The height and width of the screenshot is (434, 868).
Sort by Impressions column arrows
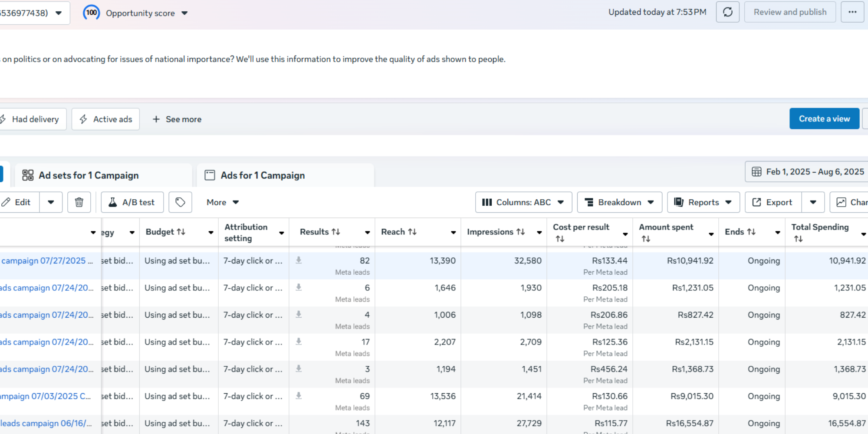pyautogui.click(x=520, y=232)
